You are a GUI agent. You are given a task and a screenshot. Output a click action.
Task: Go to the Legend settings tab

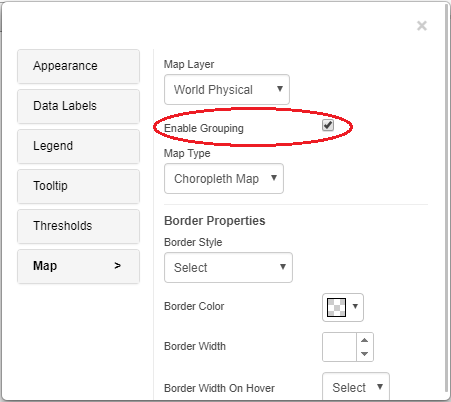tap(78, 146)
